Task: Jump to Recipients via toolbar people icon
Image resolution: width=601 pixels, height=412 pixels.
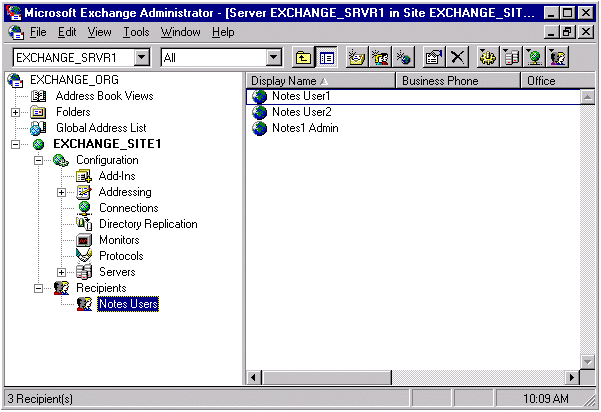Action: (x=558, y=57)
